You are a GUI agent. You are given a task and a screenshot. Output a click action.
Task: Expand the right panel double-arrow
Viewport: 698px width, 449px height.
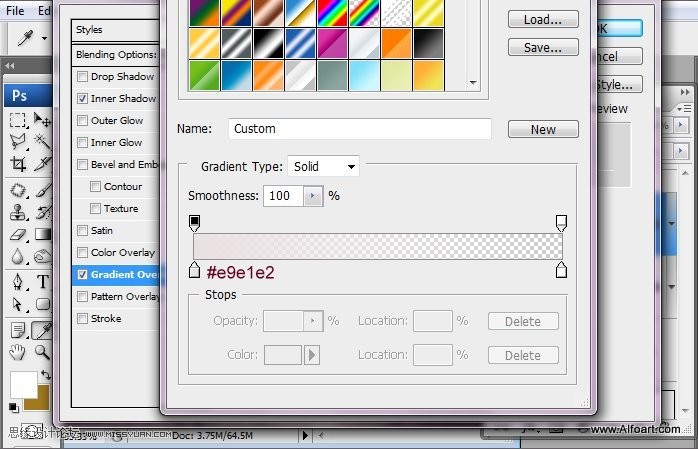685,93
